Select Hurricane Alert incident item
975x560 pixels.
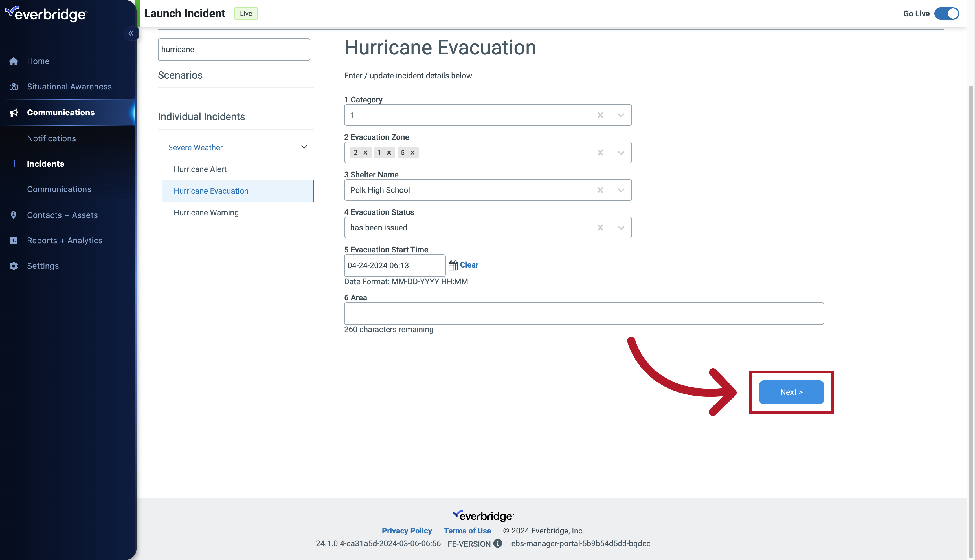[x=199, y=169]
